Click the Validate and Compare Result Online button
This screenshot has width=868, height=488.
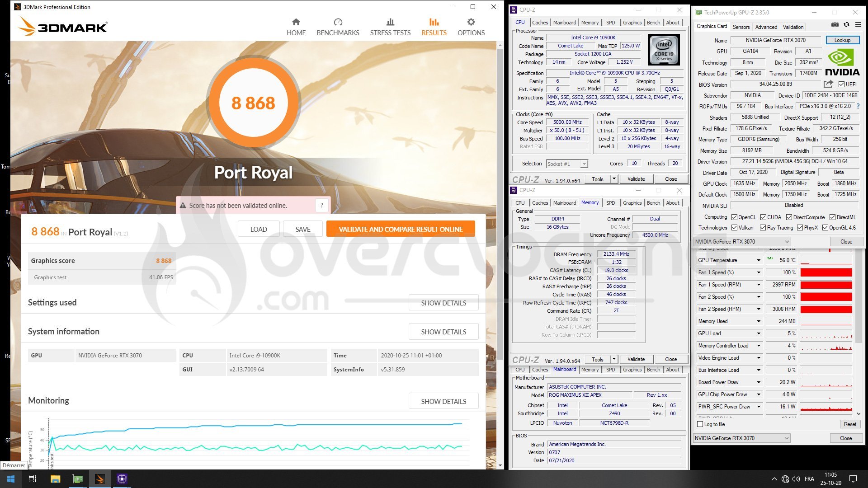[x=401, y=229]
